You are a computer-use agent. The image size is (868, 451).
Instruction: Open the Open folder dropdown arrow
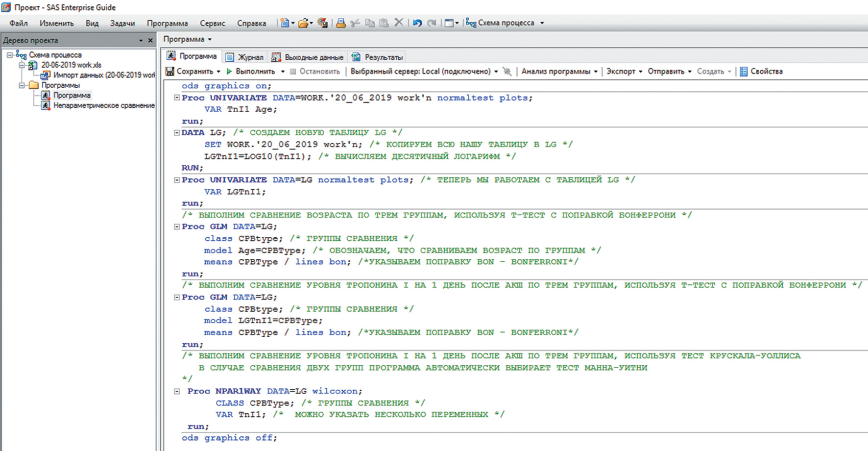312,23
